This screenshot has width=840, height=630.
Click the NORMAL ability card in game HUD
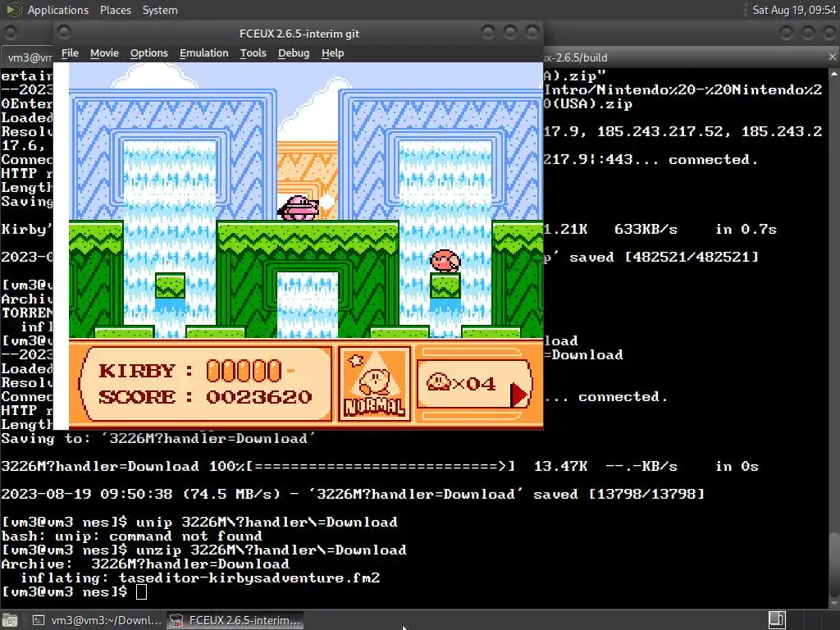(x=374, y=383)
